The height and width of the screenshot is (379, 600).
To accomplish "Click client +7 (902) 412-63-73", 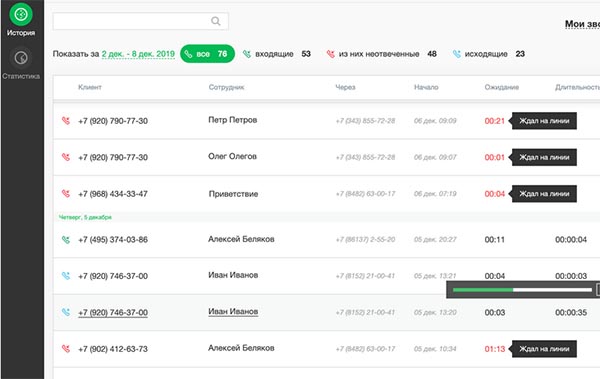I will point(113,349).
